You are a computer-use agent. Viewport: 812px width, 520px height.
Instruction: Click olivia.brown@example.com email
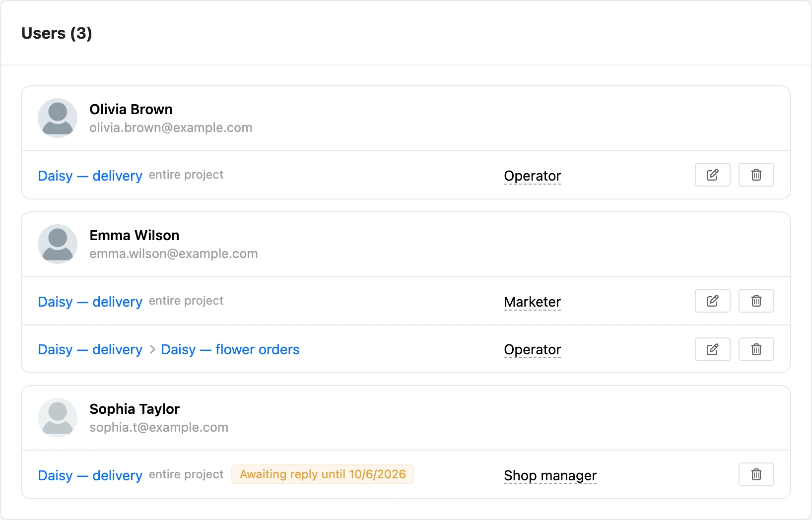click(x=171, y=128)
